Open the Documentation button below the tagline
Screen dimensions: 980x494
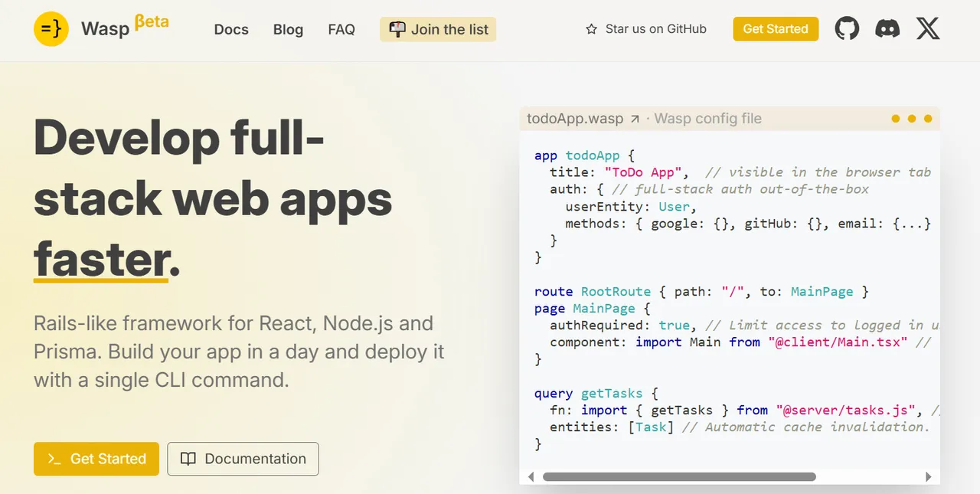243,459
